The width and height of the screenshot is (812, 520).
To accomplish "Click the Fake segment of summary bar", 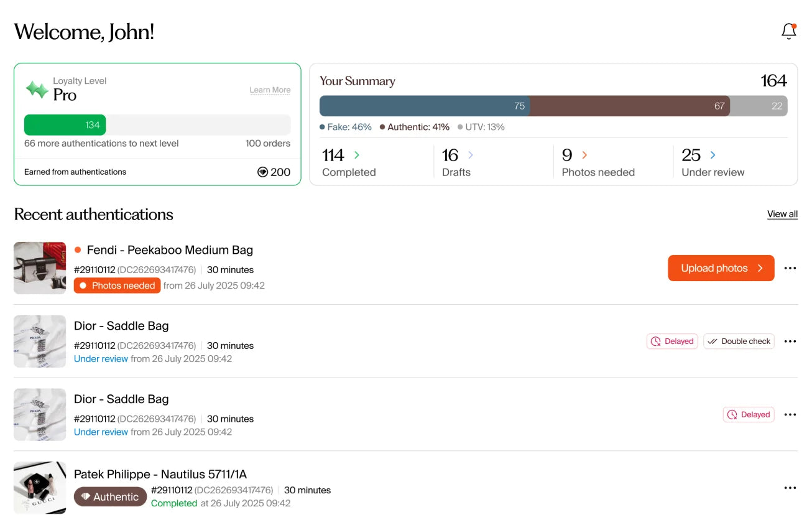I will [423, 106].
